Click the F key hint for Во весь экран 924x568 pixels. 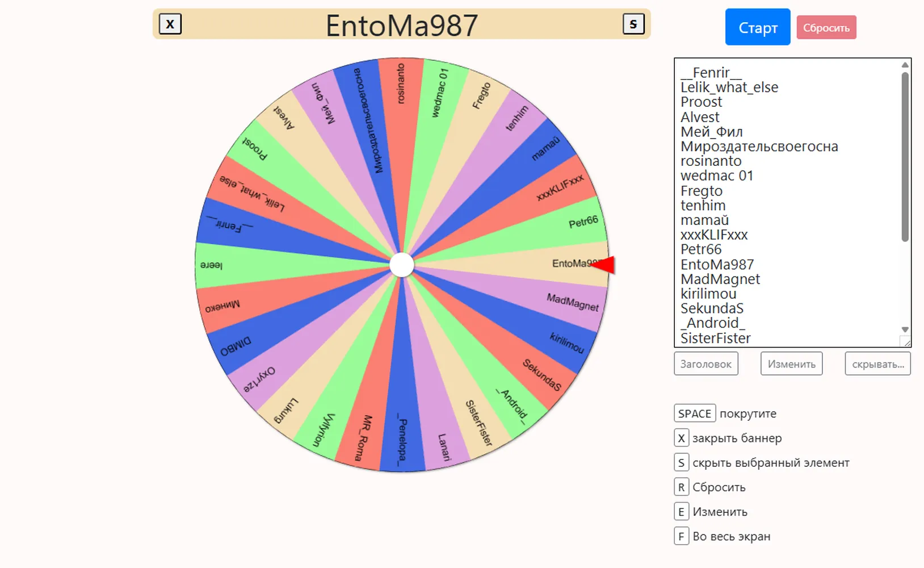click(681, 536)
